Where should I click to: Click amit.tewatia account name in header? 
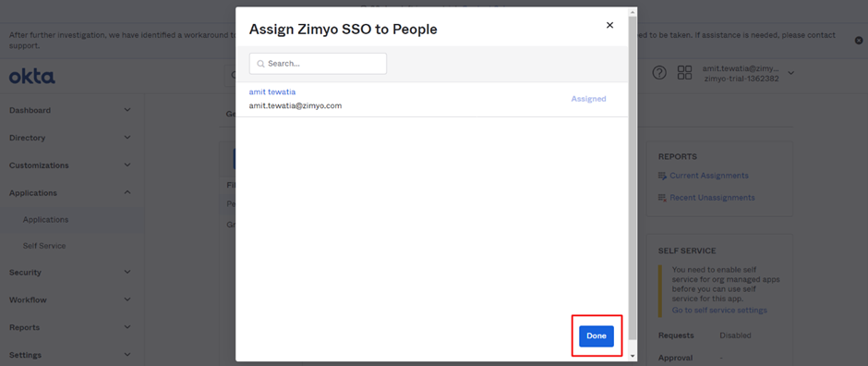741,68
